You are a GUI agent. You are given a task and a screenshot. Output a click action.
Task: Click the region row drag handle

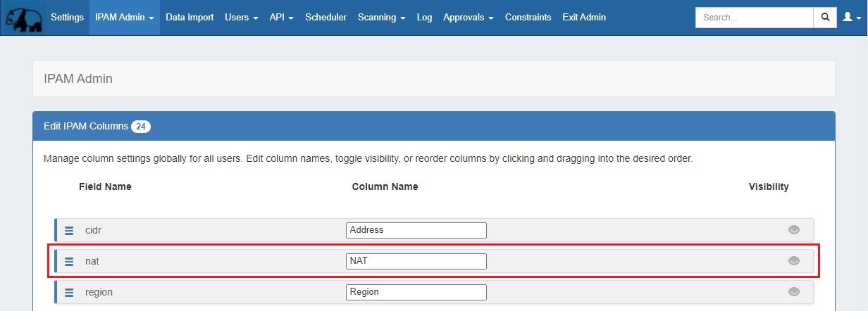pyautogui.click(x=69, y=292)
